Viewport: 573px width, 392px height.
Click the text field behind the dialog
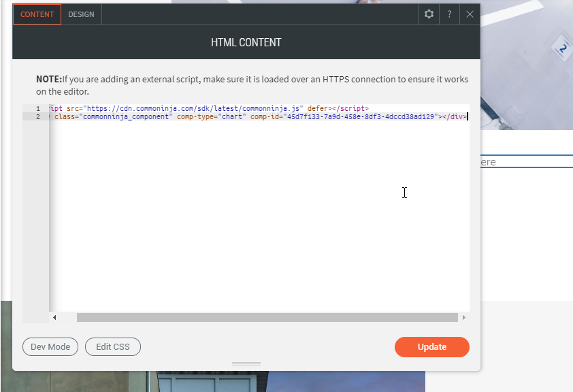click(527, 161)
